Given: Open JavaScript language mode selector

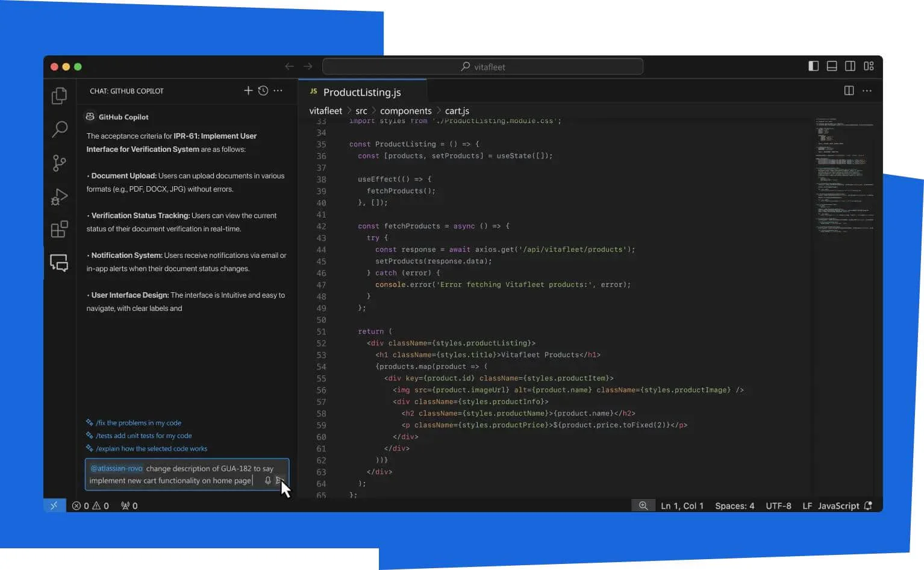Looking at the screenshot, I should click(x=838, y=506).
